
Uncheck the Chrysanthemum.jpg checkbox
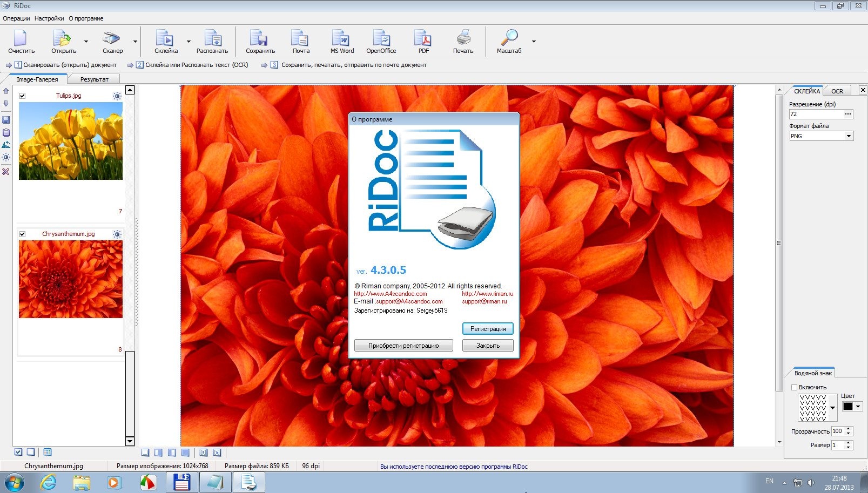[x=23, y=234]
